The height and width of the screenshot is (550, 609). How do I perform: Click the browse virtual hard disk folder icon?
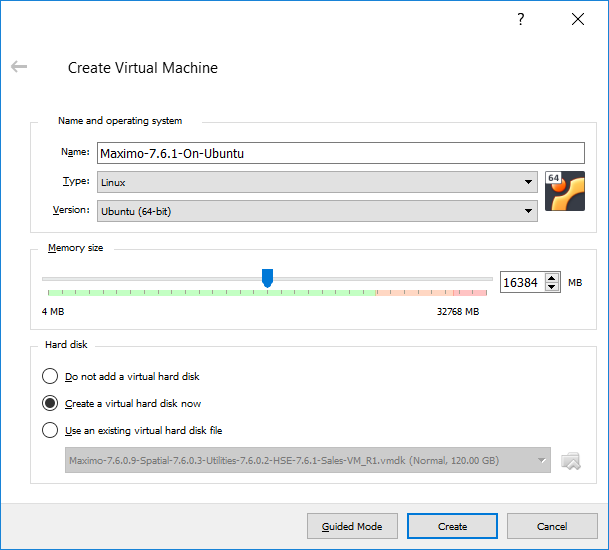point(571,461)
